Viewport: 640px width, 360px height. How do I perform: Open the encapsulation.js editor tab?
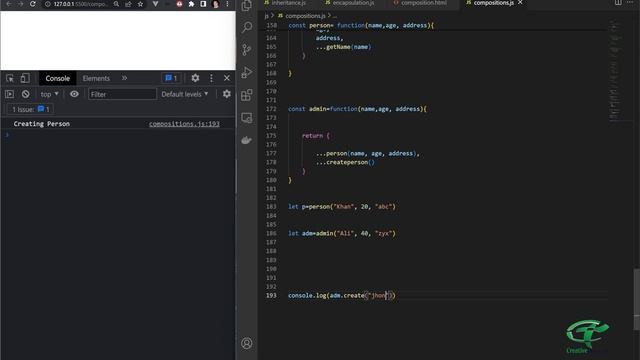(349, 3)
